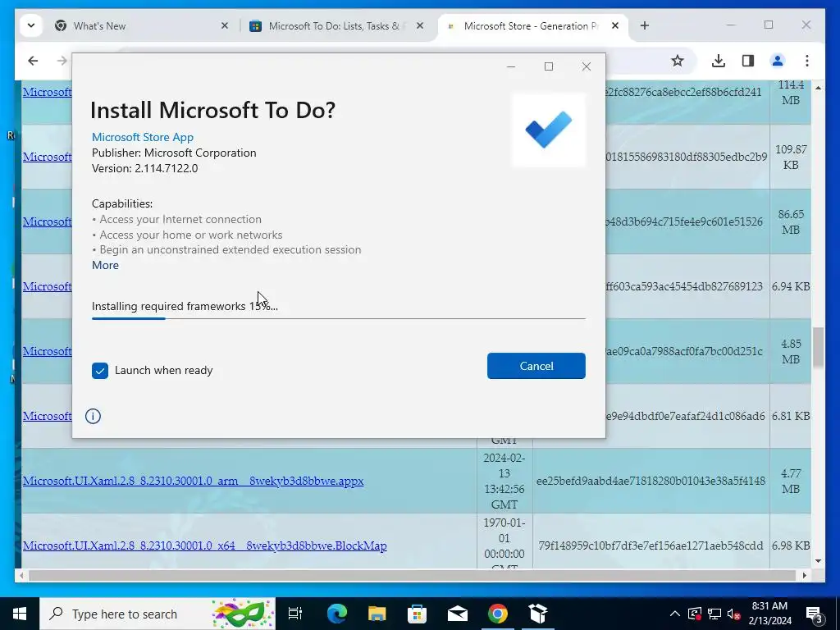Show hidden system tray icons
The height and width of the screenshot is (630, 840).
[x=675, y=614]
